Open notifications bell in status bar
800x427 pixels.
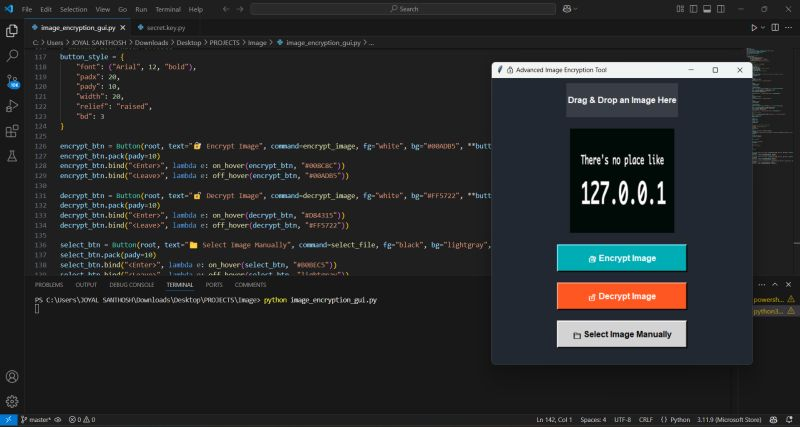[x=789, y=420]
